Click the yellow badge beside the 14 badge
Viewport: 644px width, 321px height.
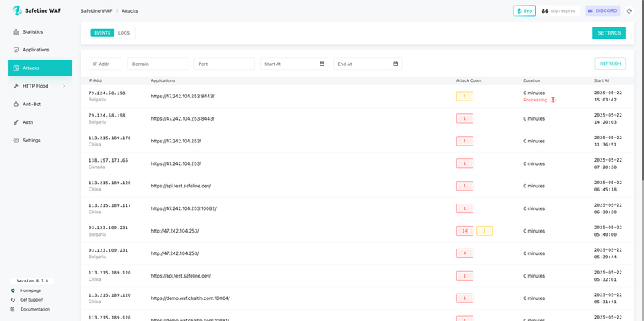(485, 231)
